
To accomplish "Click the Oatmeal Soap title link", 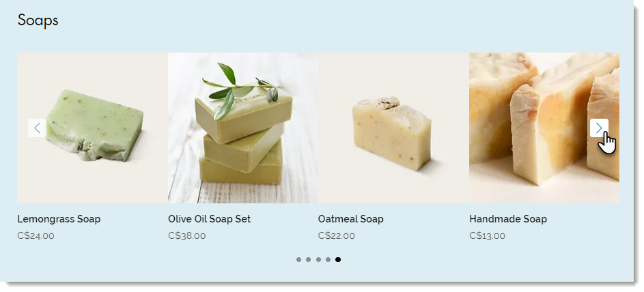I will (x=351, y=219).
